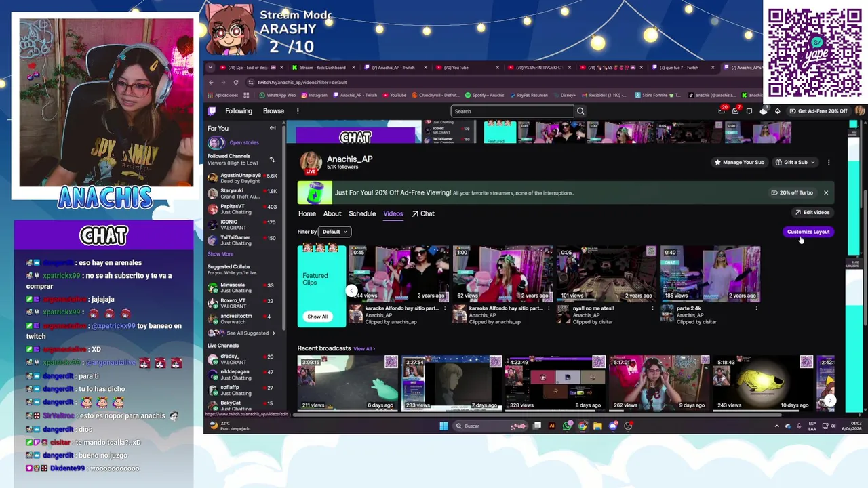
Task: Open AgustinUnaplay8 channel in sidebar
Action: (243, 178)
